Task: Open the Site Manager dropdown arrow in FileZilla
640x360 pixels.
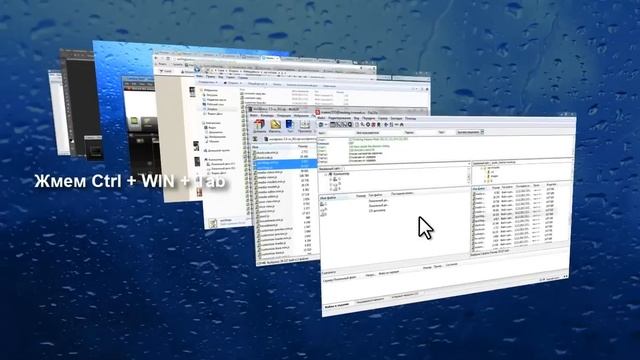Action: click(326, 124)
